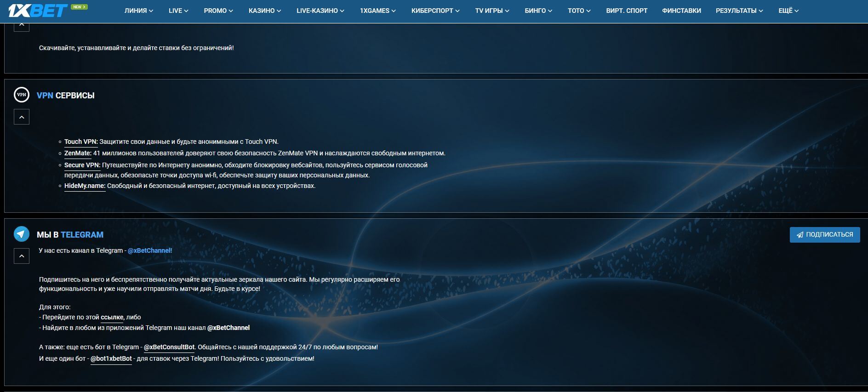Screen dimensions: 868x392
Task: Collapse the top download section chevron
Action: click(22, 26)
